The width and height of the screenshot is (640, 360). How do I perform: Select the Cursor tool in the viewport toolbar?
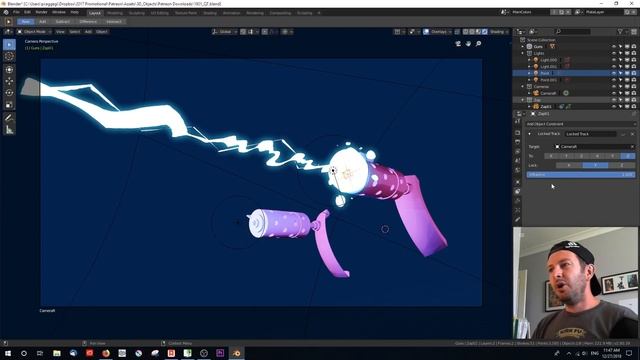9,57
